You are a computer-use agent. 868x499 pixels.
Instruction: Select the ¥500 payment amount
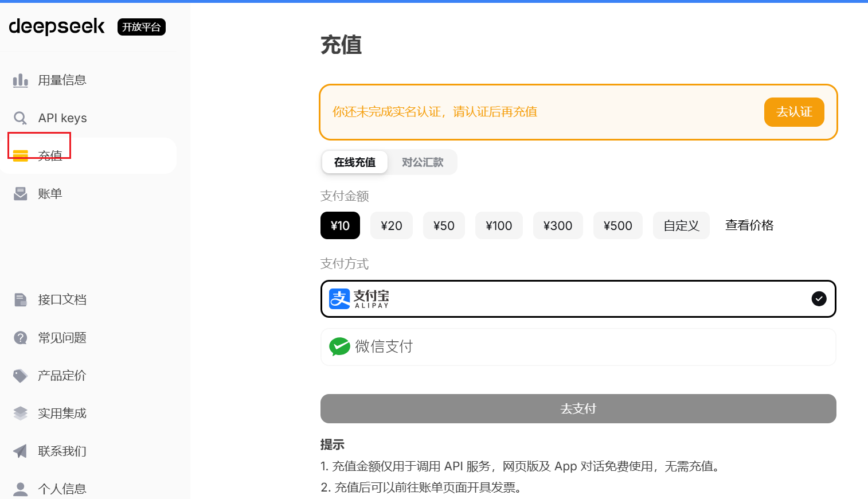coord(618,225)
